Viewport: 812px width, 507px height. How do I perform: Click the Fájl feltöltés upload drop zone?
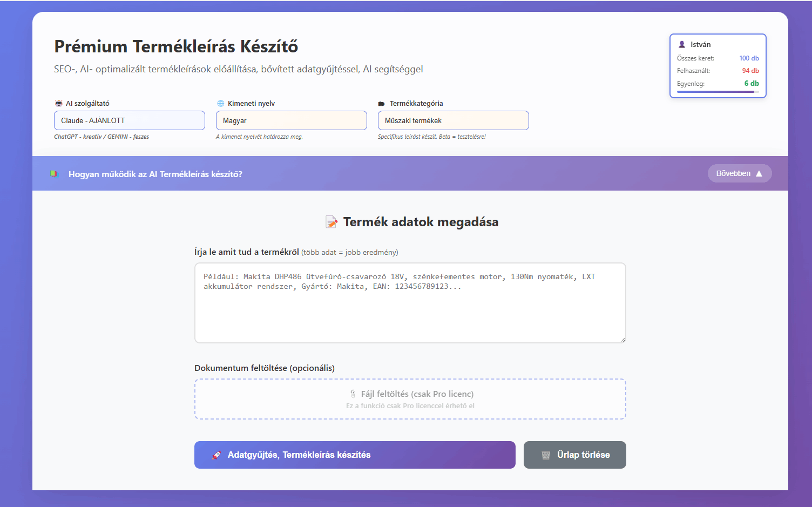point(410,399)
